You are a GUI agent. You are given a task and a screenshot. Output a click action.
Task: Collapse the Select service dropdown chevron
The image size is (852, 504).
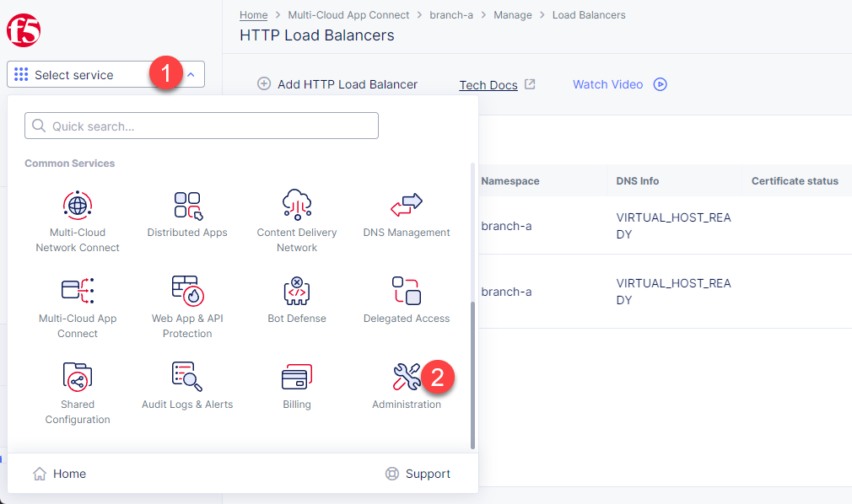click(191, 75)
